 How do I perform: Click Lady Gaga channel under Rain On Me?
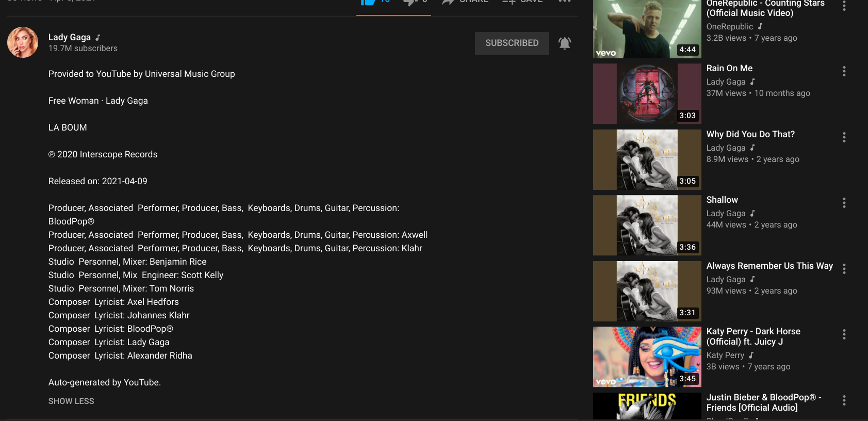tap(726, 82)
